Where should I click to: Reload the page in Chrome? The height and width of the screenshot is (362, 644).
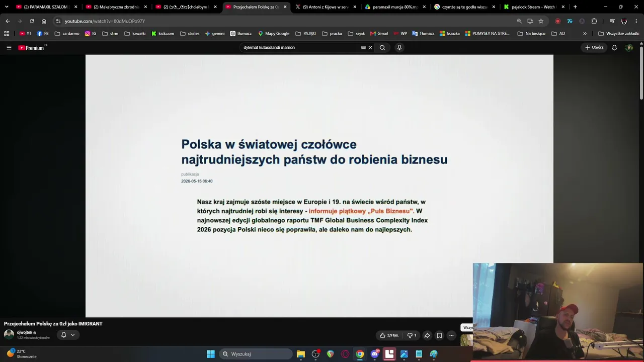click(32, 21)
